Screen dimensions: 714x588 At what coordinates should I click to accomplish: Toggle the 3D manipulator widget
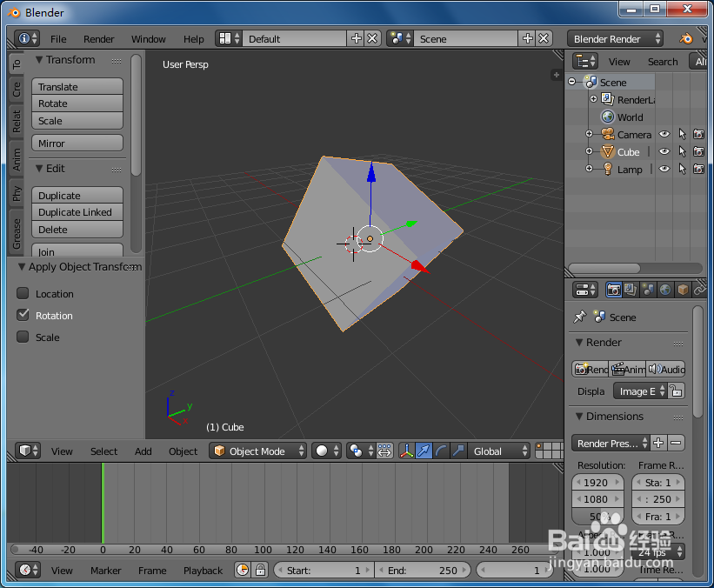406,451
